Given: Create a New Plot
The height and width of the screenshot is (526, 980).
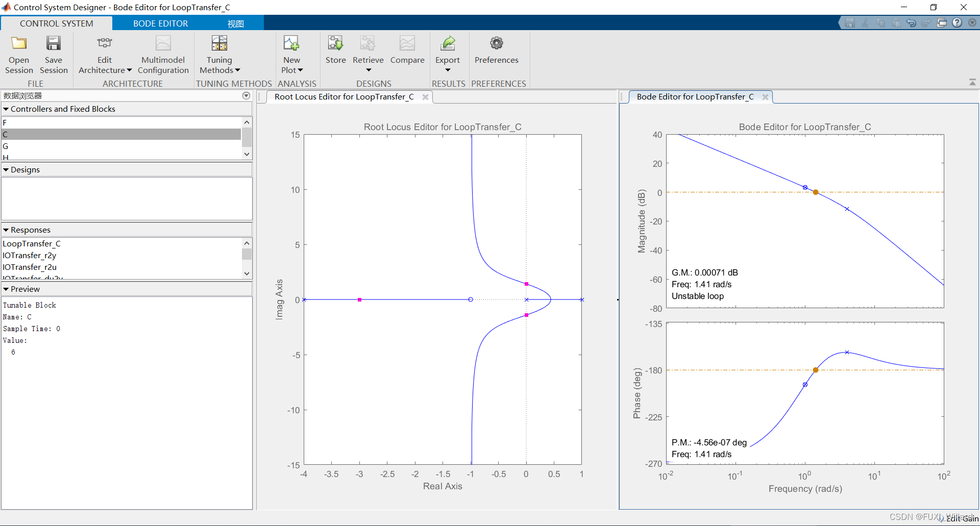Looking at the screenshot, I should tap(291, 55).
